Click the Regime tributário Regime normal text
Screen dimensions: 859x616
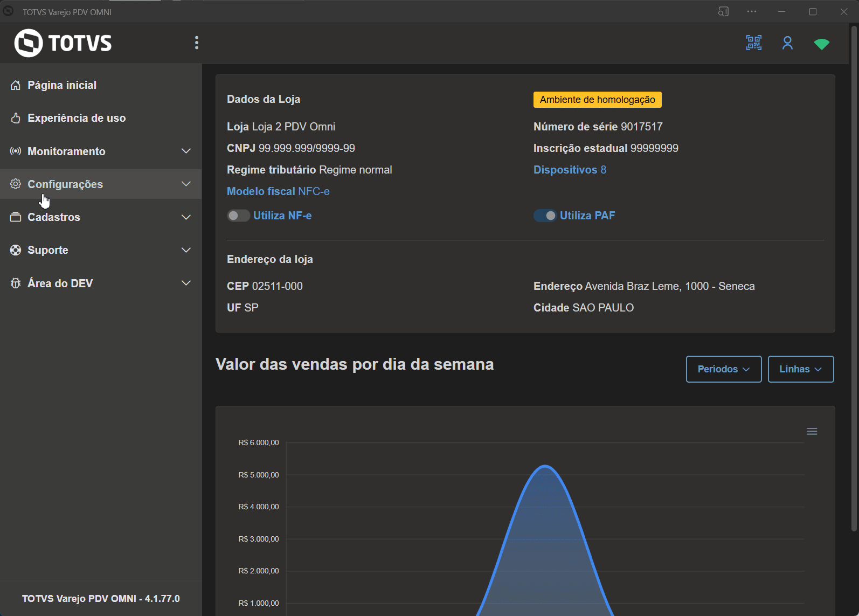pyautogui.click(x=309, y=170)
